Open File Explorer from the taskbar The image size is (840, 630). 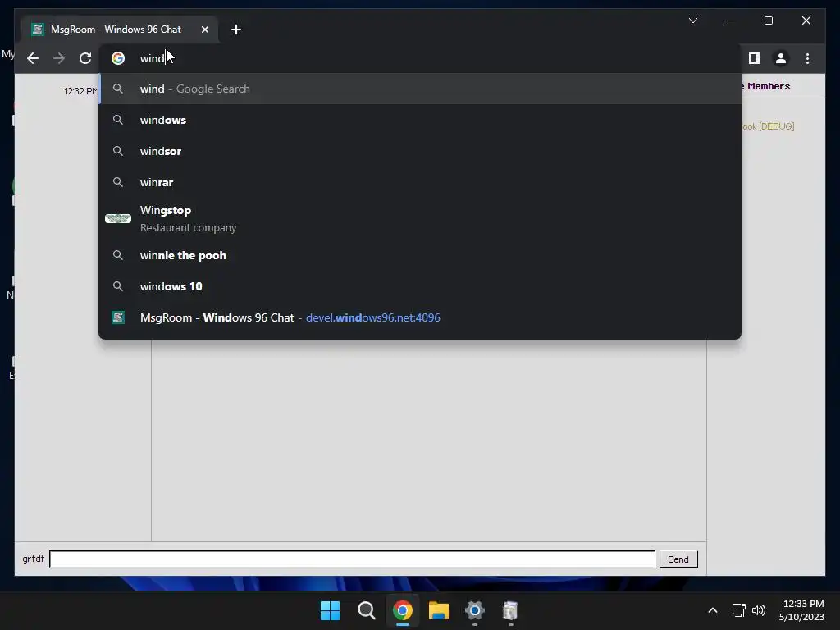pyautogui.click(x=438, y=610)
